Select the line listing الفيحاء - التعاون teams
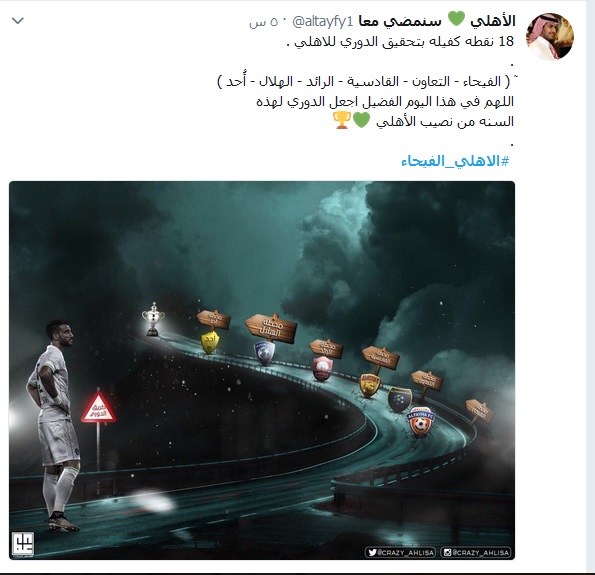Image resolution: width=595 pixels, height=575 pixels. pos(364,81)
